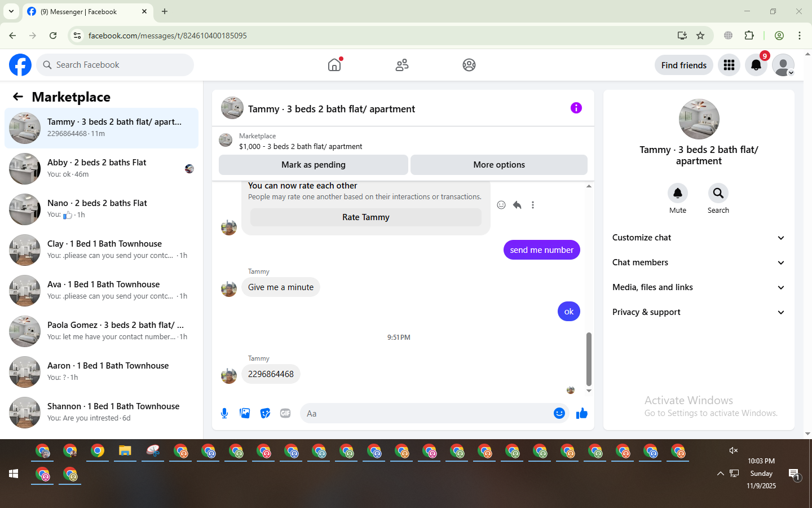The width and height of the screenshot is (812, 508).
Task: Expand Media, files and links section
Action: point(699,287)
